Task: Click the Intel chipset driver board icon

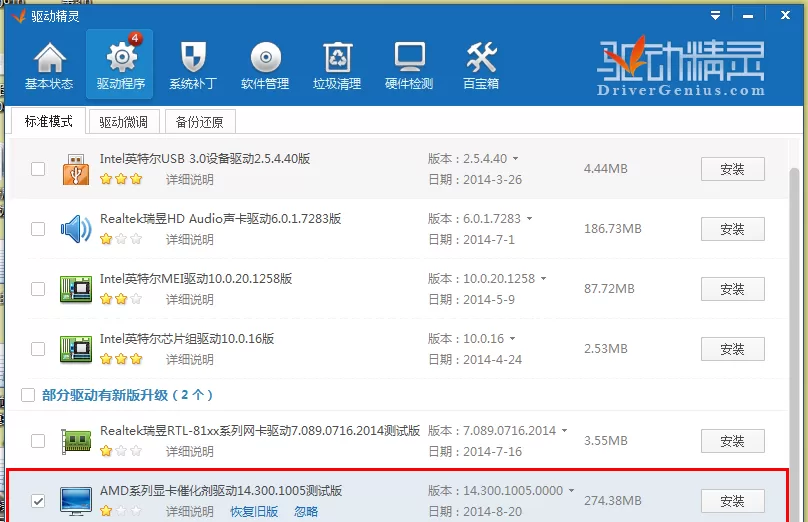Action: (76, 349)
